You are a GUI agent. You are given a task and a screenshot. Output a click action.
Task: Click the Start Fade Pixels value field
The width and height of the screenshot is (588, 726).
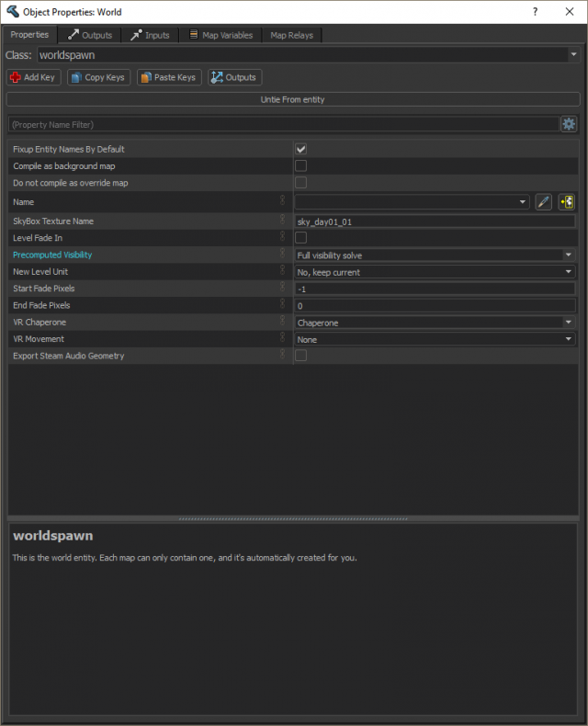pyautogui.click(x=435, y=289)
